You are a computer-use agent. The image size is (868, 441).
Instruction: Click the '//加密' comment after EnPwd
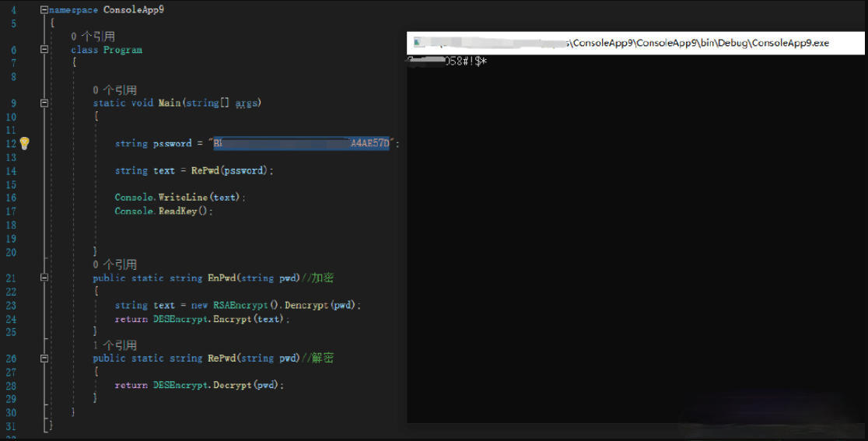coord(317,278)
